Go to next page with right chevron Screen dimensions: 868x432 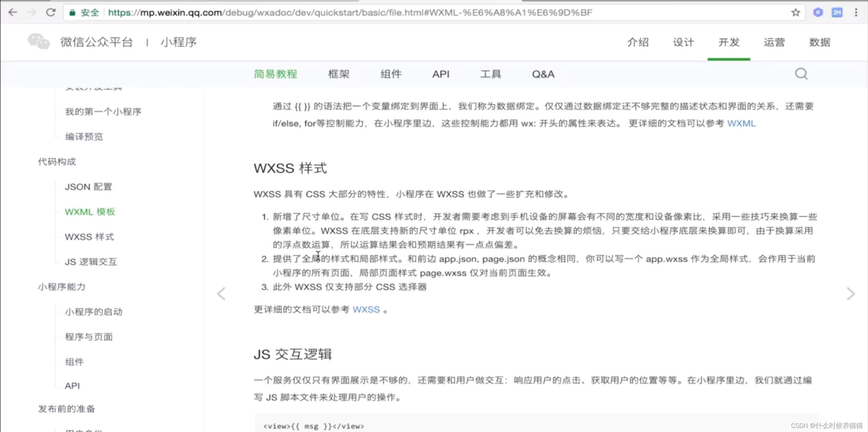click(x=850, y=293)
